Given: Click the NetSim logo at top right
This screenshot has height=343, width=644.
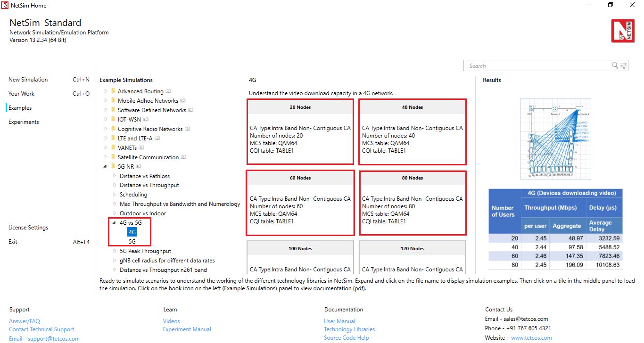Looking at the screenshot, I should [x=623, y=31].
